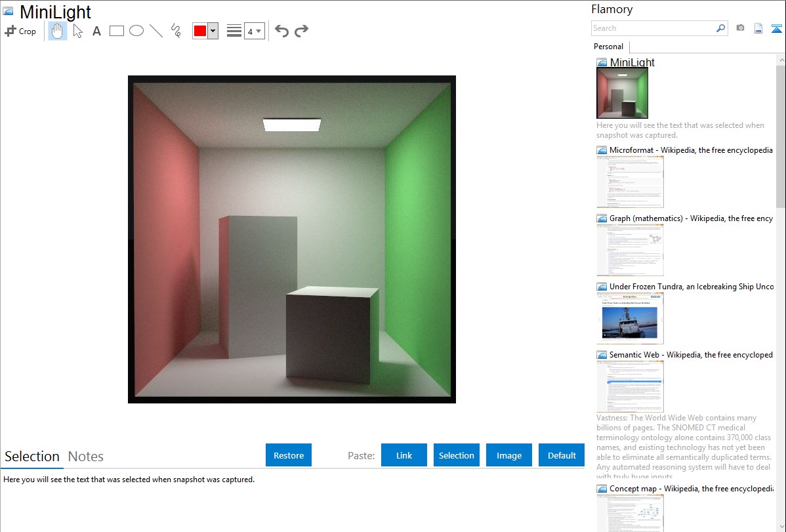Click the Paste Link button

point(404,455)
